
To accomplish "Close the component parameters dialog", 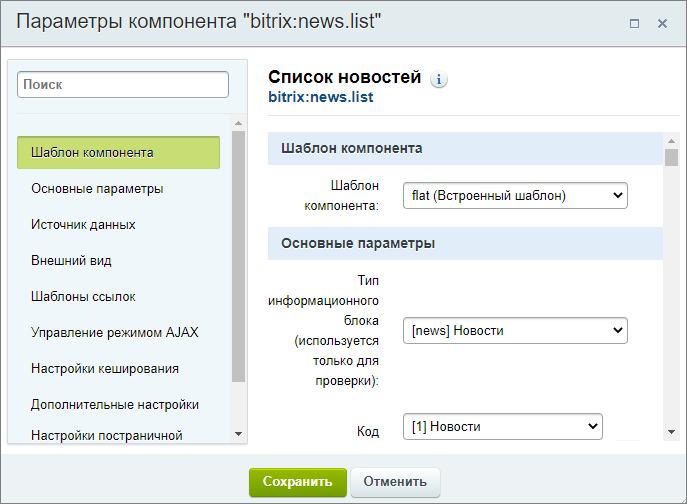I will coord(662,23).
